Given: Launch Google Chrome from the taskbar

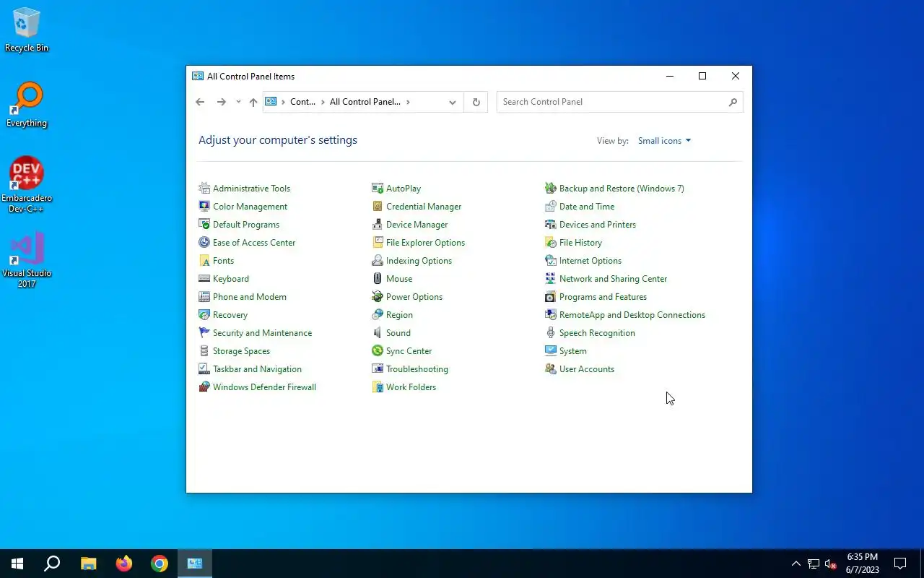Looking at the screenshot, I should click(160, 564).
